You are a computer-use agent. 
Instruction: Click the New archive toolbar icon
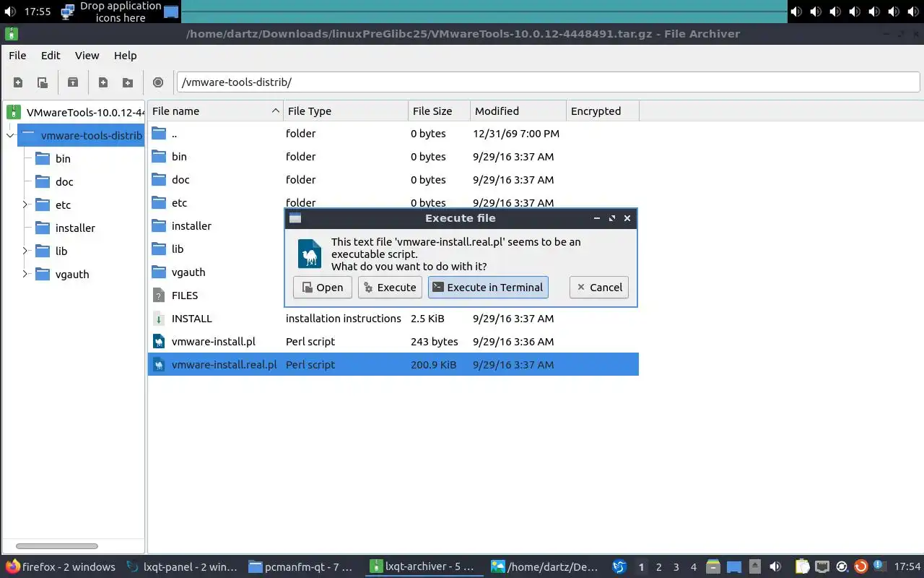pos(18,82)
